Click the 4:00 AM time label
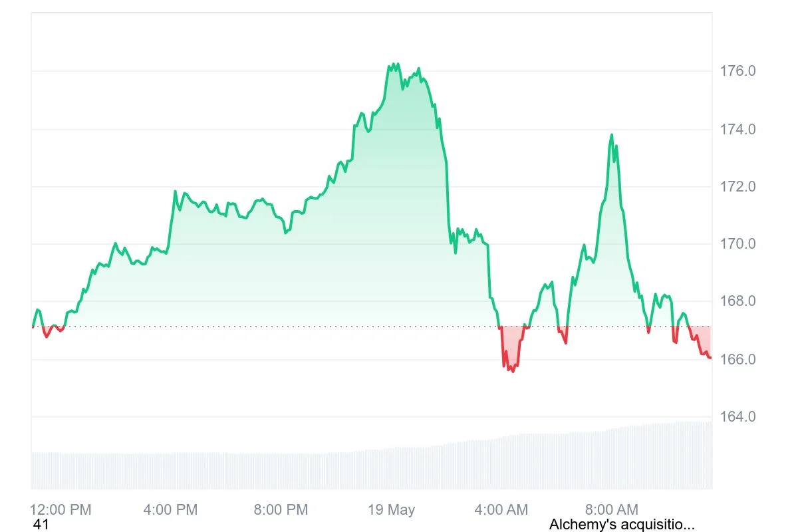The height and width of the screenshot is (532, 798). [501, 510]
